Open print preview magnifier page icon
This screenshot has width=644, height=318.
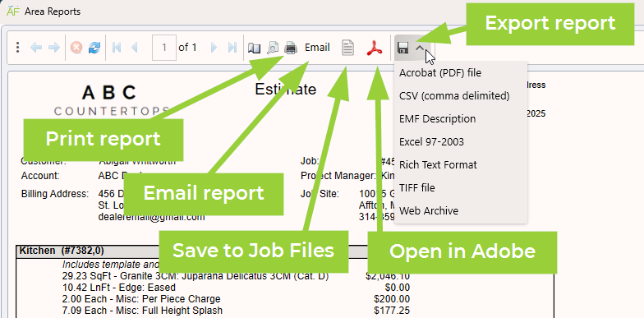[273, 48]
